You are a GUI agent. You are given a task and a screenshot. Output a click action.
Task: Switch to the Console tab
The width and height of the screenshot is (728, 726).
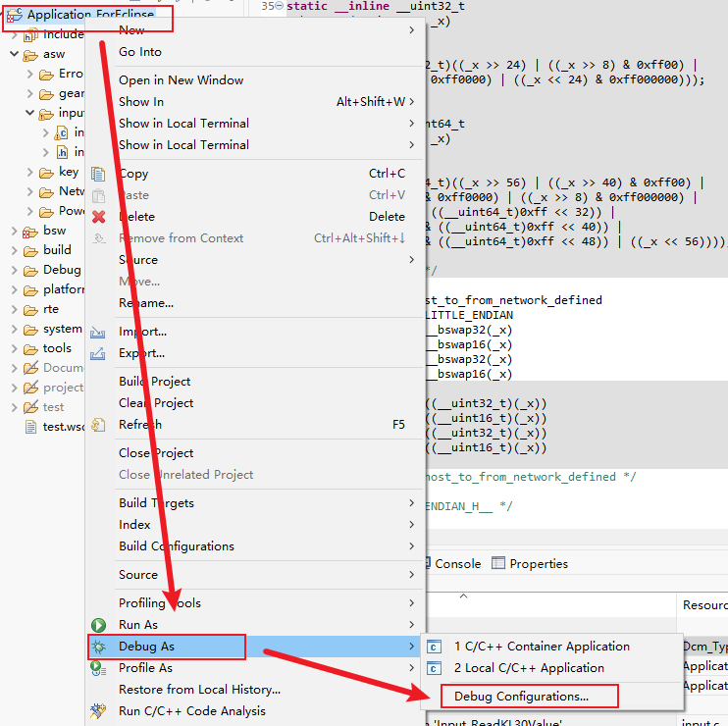pos(453,563)
